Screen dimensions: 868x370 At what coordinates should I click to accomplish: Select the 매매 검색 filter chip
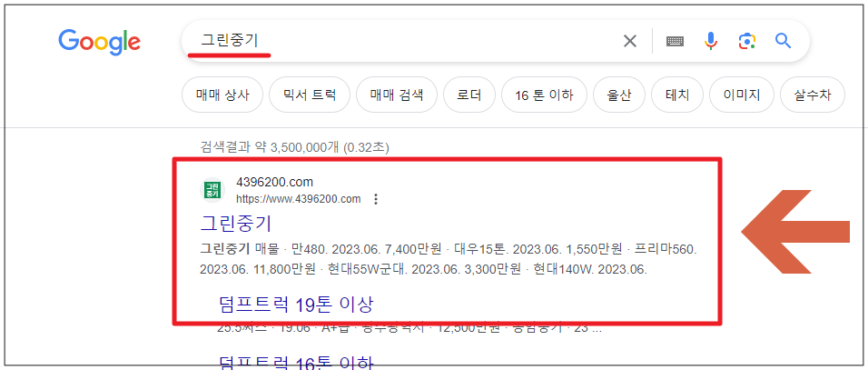pos(397,95)
